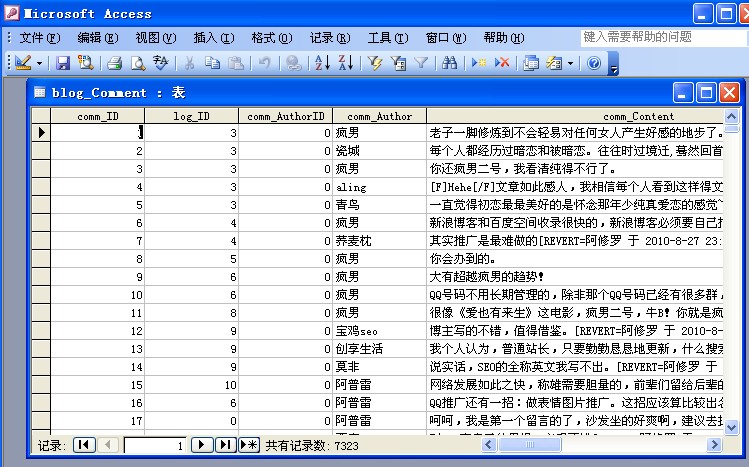Save the table with floppy icon

point(63,63)
